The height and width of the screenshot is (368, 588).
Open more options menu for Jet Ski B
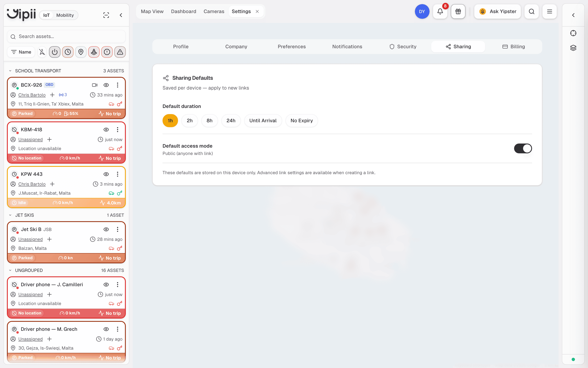(118, 229)
